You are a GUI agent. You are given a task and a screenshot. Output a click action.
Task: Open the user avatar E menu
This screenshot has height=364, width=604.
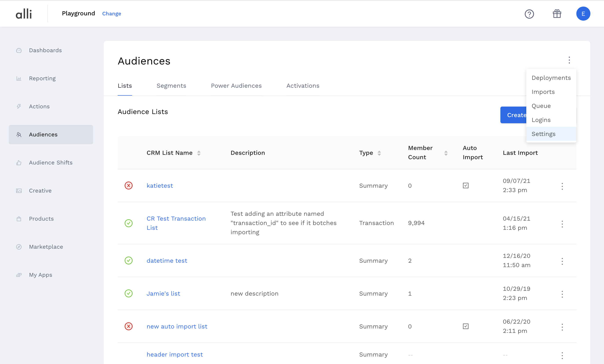583,14
